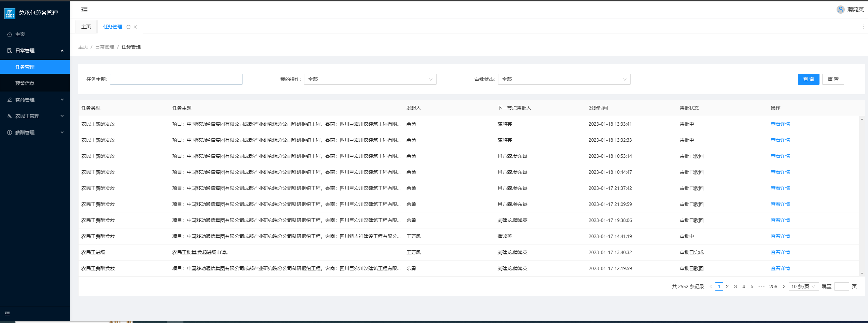Select 任务管理 in the sidebar
Image resolution: width=868 pixels, height=323 pixels.
pos(35,67)
